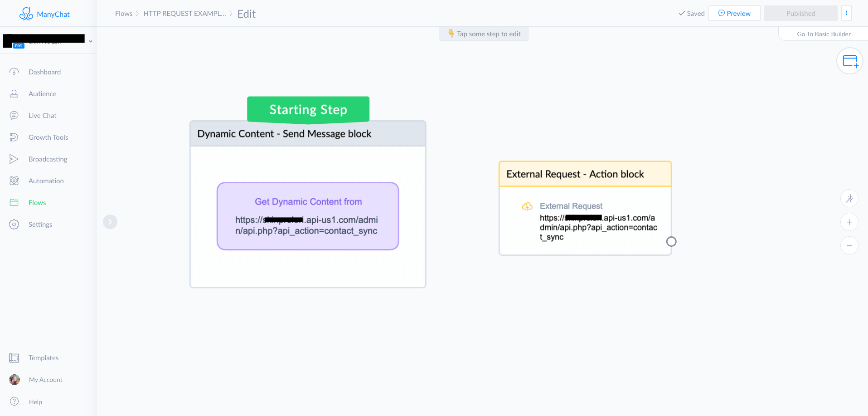Switch to Go To Basic Builder
Viewport: 868px width, 416px height.
[x=824, y=34]
